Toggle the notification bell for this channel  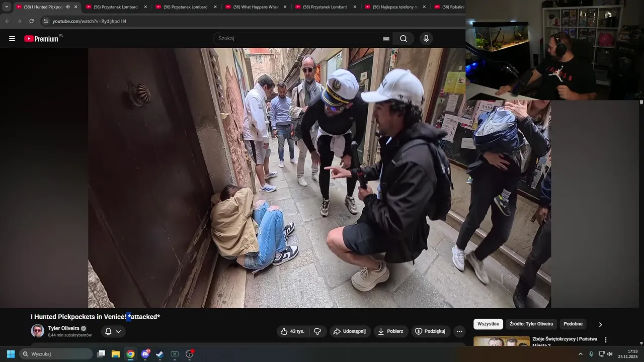108,331
